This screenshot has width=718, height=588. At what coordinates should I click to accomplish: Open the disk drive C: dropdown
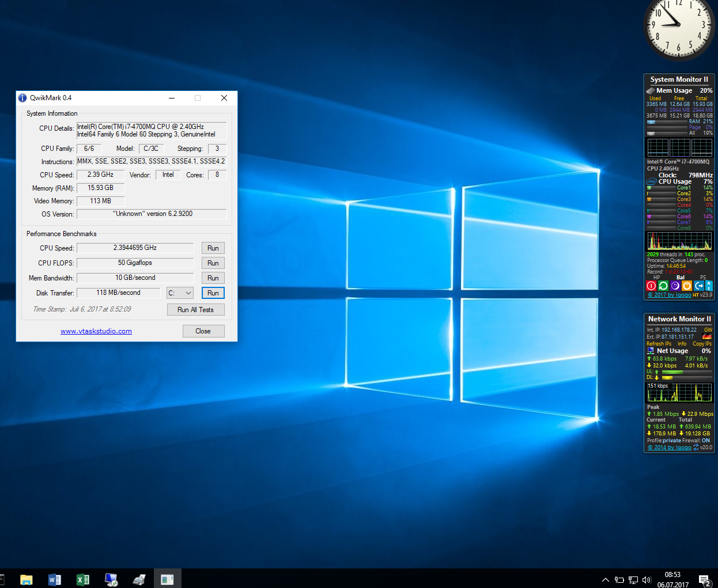(x=180, y=293)
